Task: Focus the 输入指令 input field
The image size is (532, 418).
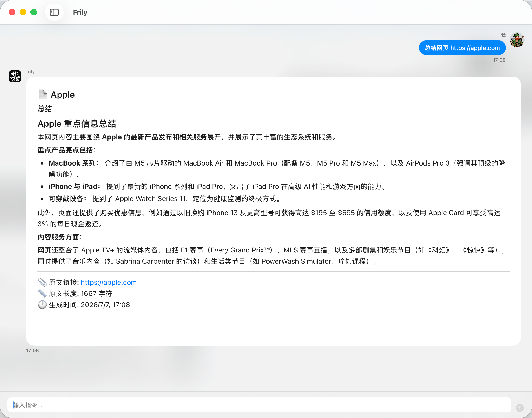Action: [x=259, y=405]
